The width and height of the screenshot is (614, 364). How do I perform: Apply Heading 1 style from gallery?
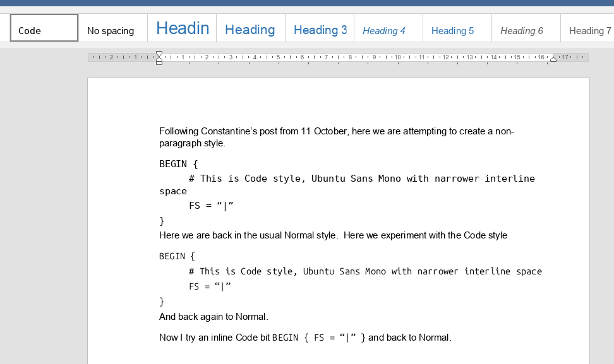click(x=182, y=28)
